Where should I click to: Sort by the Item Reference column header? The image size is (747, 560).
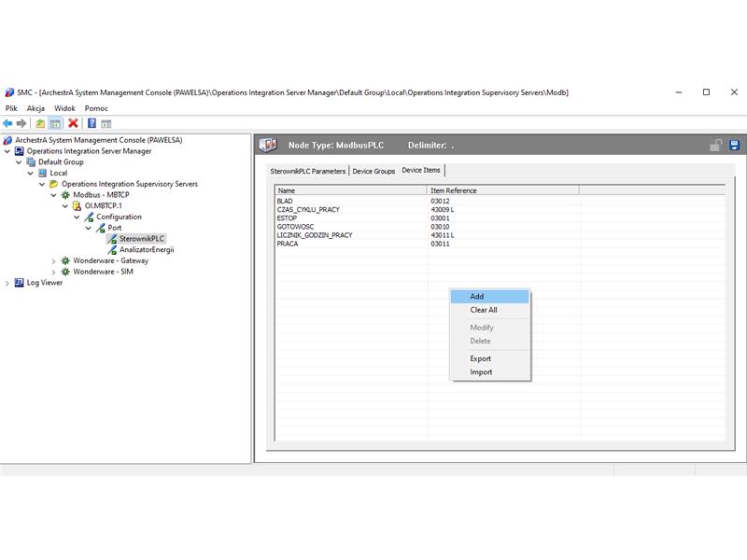tap(503, 190)
